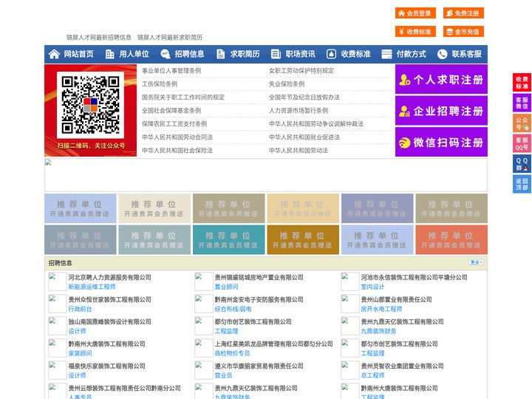This screenshot has width=532, height=399.
Task: Open 全国社会保障基金条例 link
Action: pyautogui.click(x=171, y=111)
